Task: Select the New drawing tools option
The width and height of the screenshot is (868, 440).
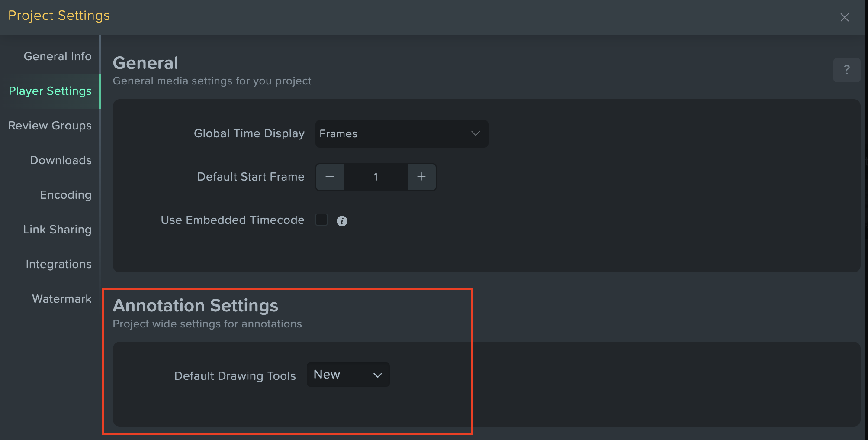Action: (x=327, y=374)
